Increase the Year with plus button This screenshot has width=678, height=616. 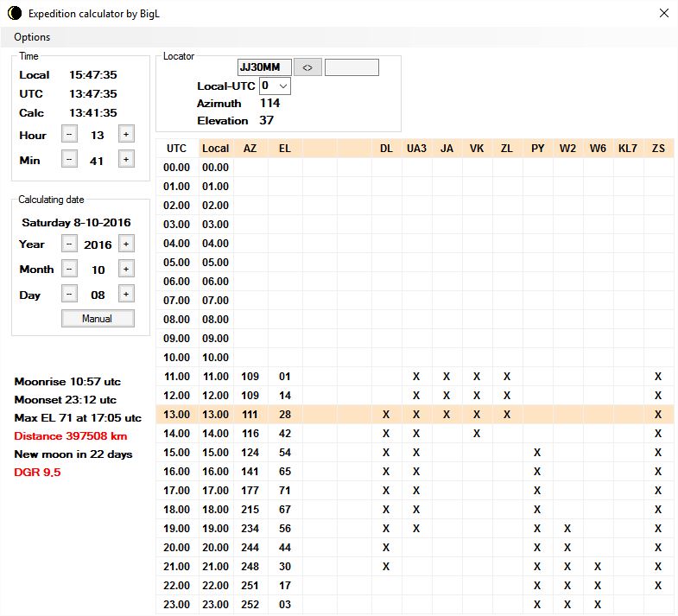126,244
